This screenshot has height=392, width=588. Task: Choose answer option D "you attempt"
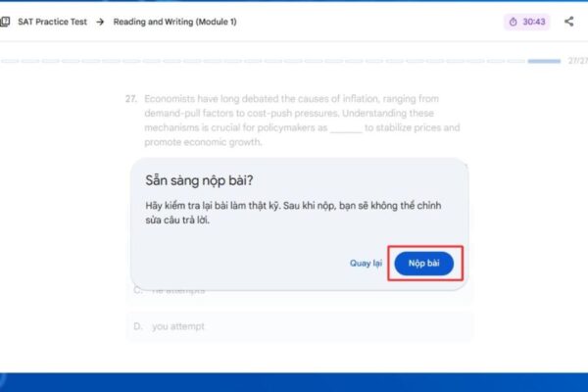click(x=299, y=326)
